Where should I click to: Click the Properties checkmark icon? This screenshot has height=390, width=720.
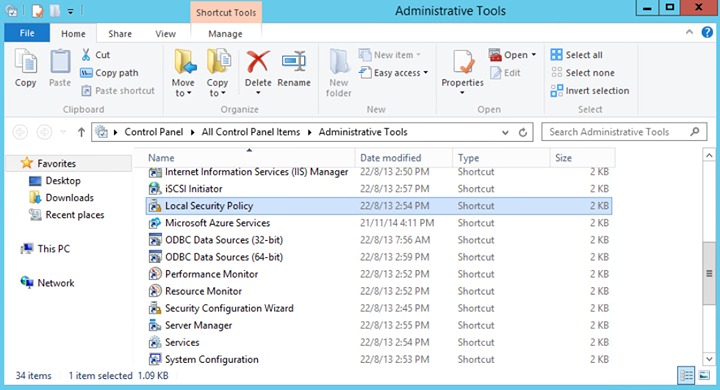click(463, 62)
